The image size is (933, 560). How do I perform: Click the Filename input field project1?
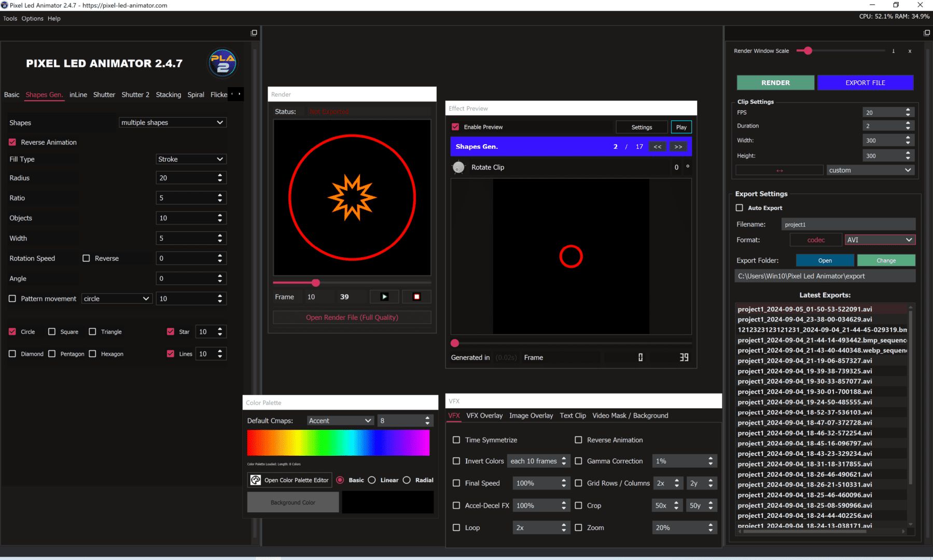(848, 225)
